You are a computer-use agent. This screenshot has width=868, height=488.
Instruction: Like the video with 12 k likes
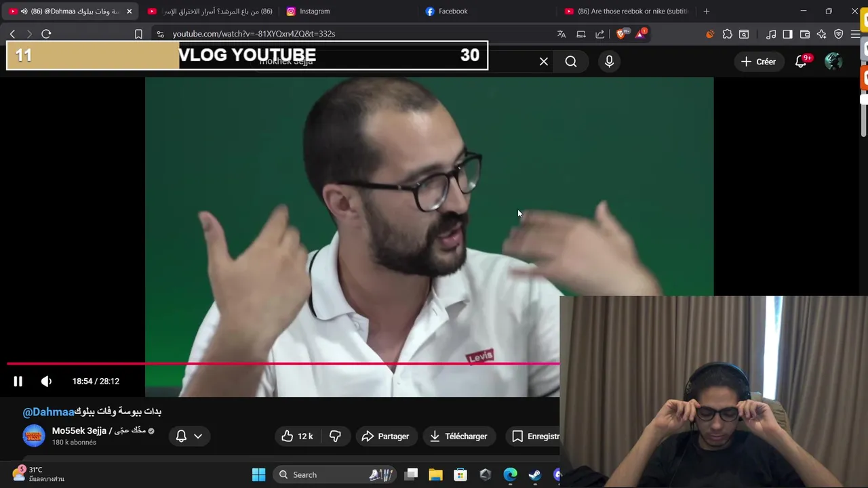297,436
